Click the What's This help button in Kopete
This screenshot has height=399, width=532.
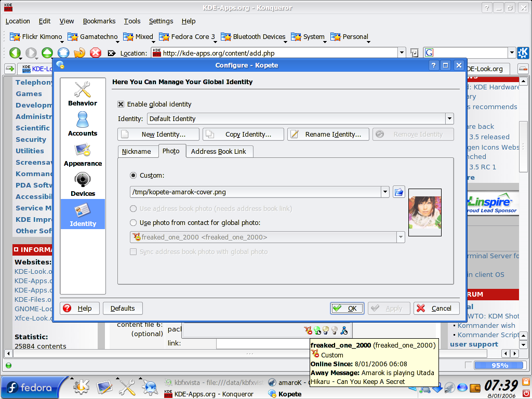tap(433, 65)
